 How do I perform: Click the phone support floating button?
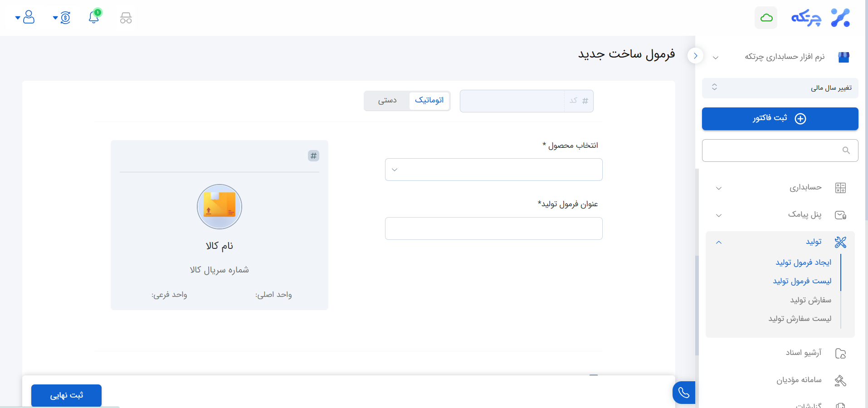(x=684, y=393)
